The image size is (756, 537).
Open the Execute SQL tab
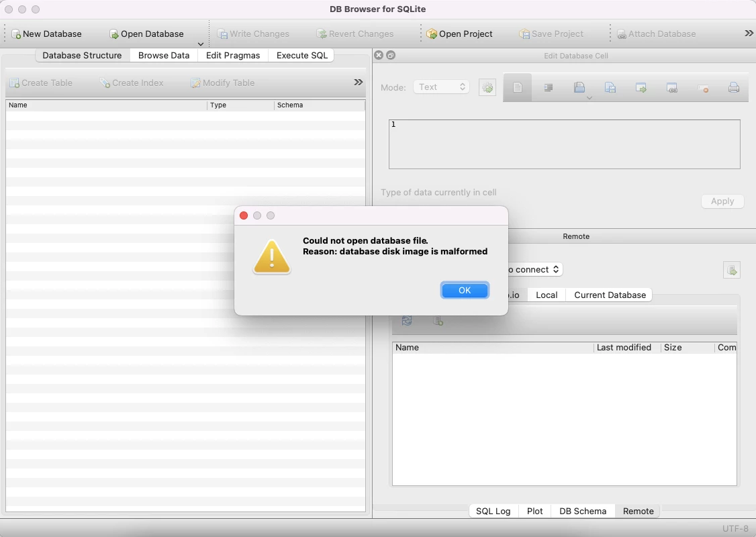click(302, 56)
